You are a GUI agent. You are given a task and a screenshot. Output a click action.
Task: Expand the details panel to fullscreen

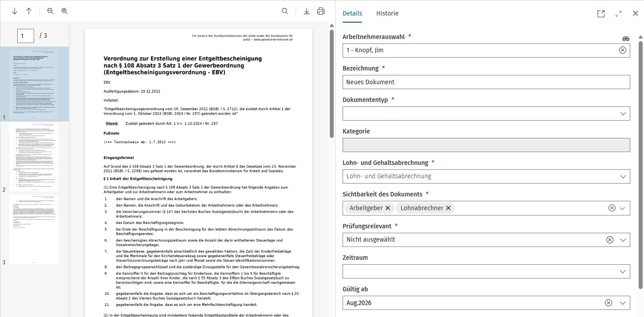(x=619, y=14)
